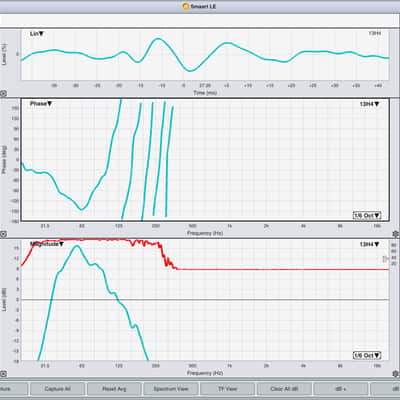Switch to TF View
The image size is (400, 400).
[x=227, y=389]
